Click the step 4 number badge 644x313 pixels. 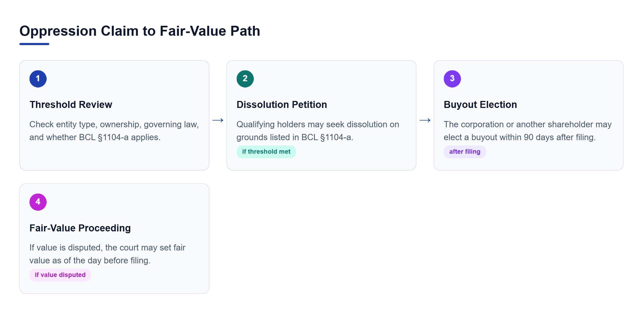(38, 202)
